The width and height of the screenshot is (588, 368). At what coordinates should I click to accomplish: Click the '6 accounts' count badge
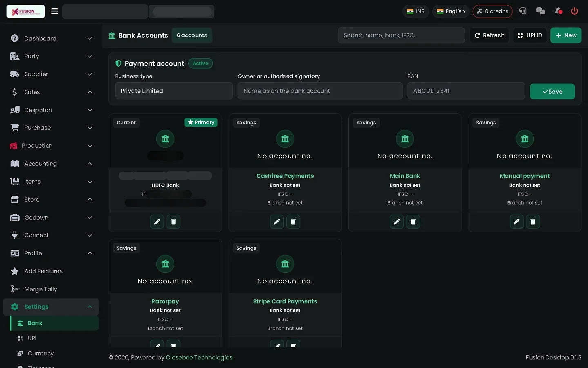pyautogui.click(x=192, y=36)
